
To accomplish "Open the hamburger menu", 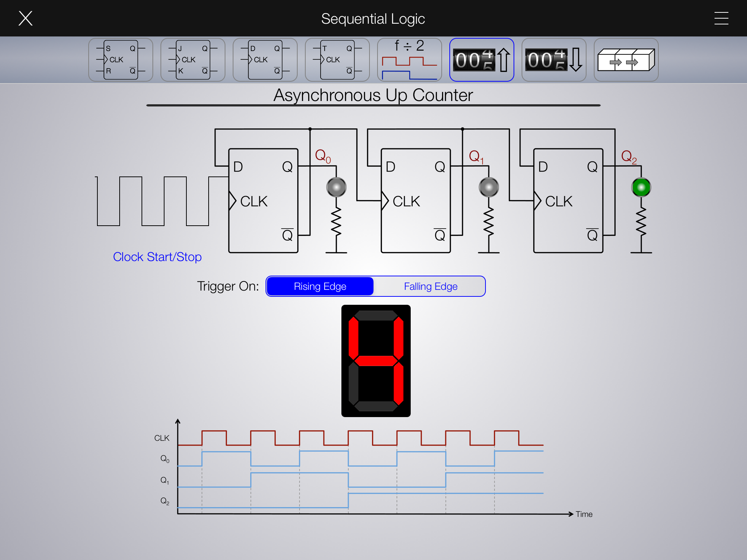I will (721, 18).
